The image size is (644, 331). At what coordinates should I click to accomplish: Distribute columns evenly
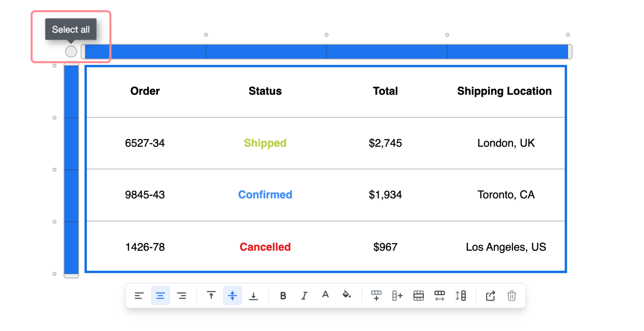coord(440,296)
